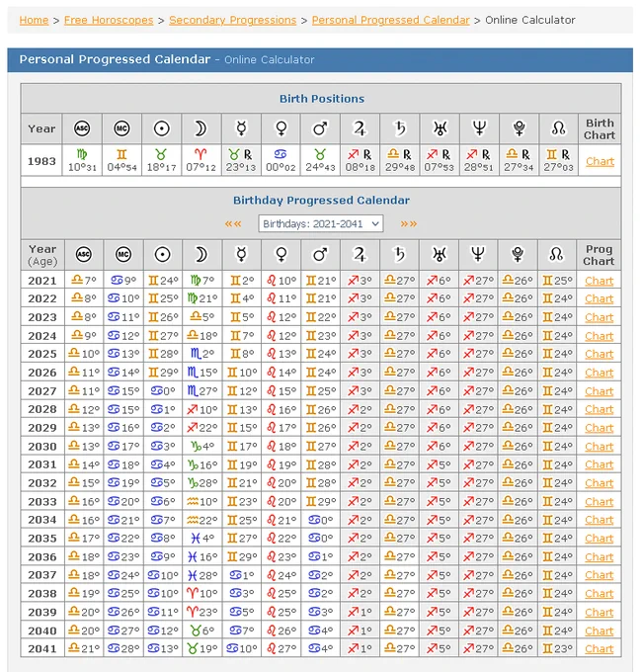
Task: Click the Saturn symbol in Birth Positions header
Action: coord(400,128)
